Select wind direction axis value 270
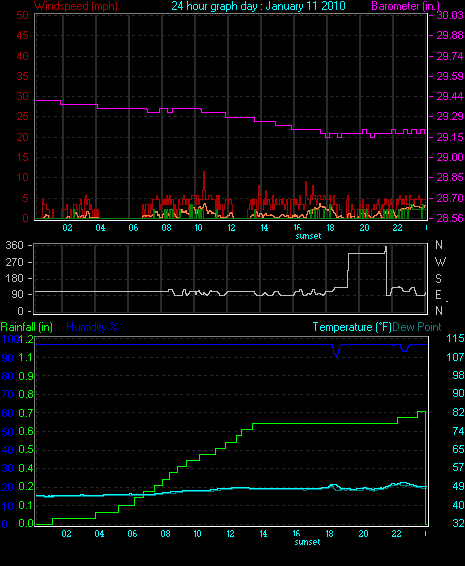The width and height of the screenshot is (465, 566). [15, 262]
